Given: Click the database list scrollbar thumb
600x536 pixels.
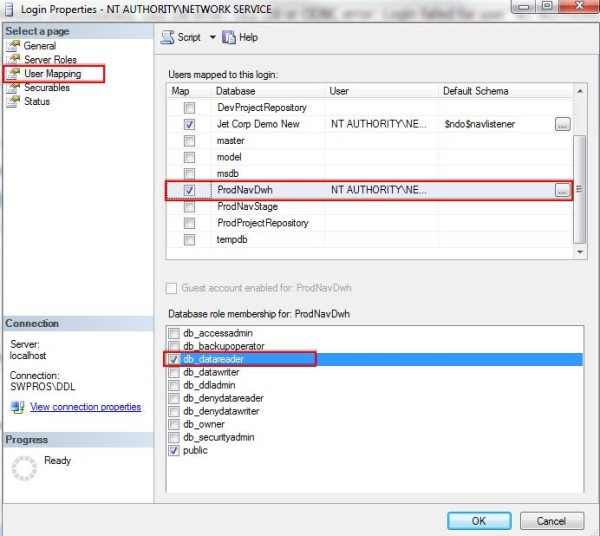Looking at the screenshot, I should point(580,189).
